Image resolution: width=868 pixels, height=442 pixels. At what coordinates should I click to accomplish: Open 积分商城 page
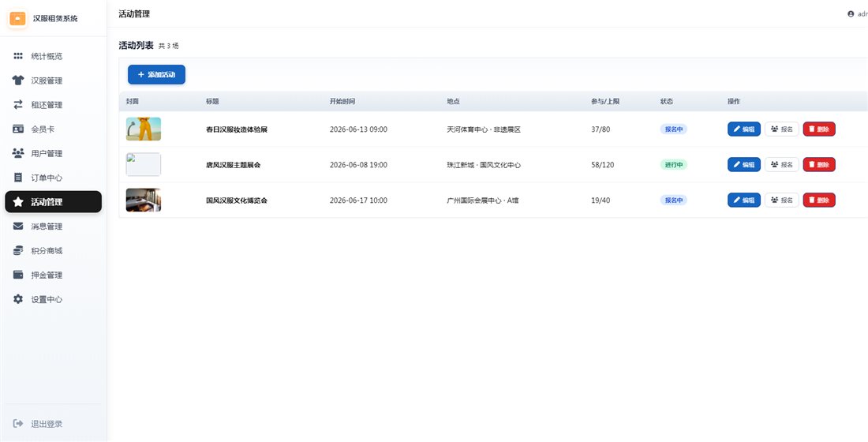pos(53,250)
